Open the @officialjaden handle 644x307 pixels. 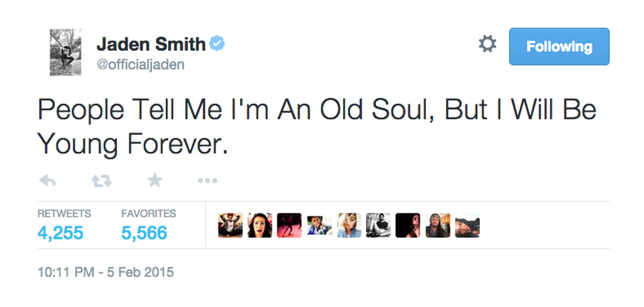(141, 65)
